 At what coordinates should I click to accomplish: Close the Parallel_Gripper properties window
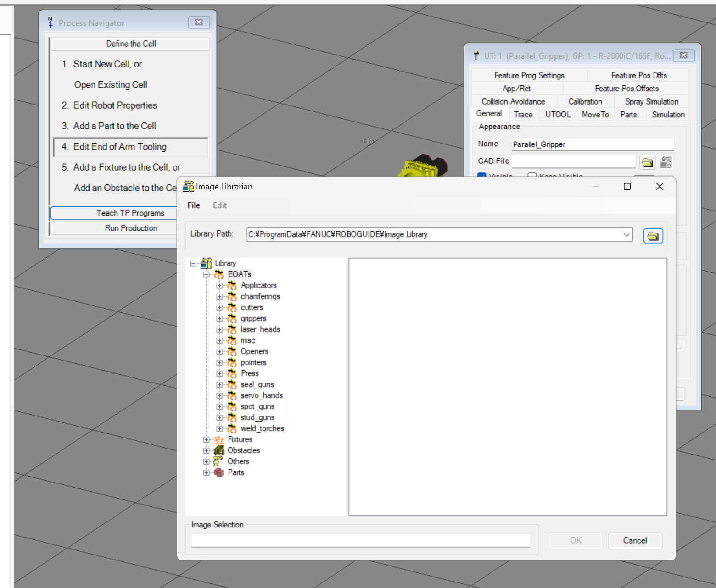(683, 55)
